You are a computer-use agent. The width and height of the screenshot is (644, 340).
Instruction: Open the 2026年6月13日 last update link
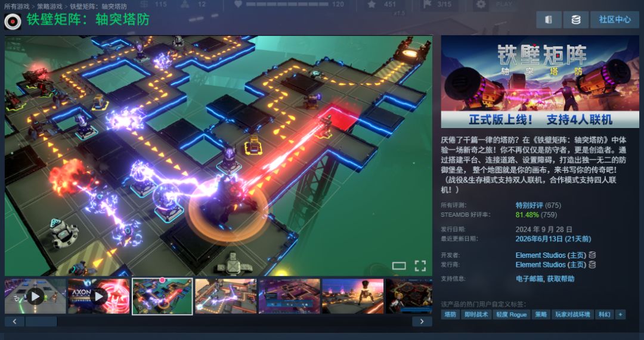click(x=553, y=239)
